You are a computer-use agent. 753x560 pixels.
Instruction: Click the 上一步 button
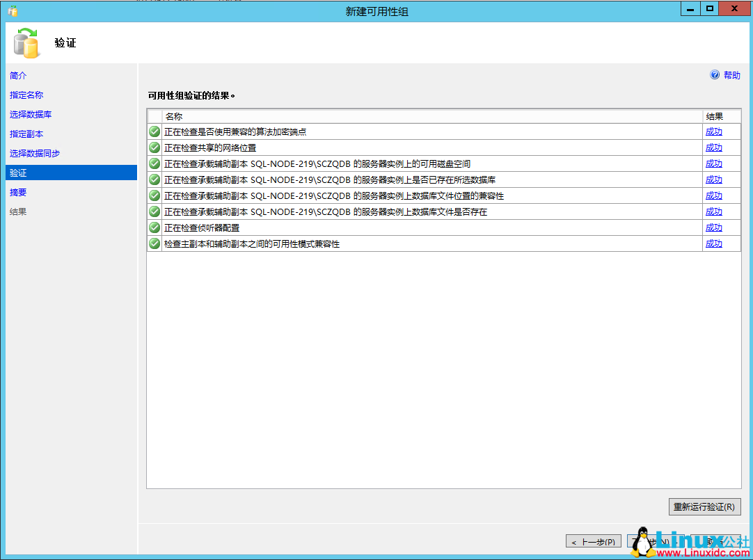(x=593, y=541)
